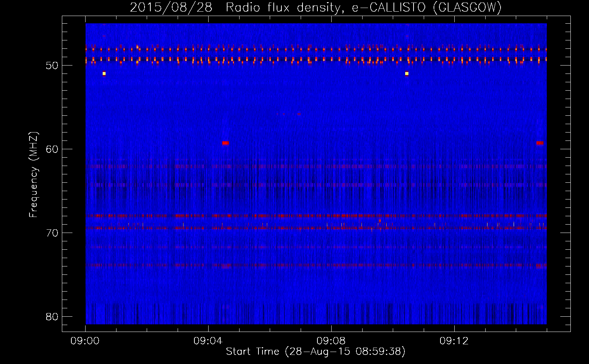This screenshot has height=364, width=589.
Task: Click the 70 frequency tick label
Action: (52, 233)
